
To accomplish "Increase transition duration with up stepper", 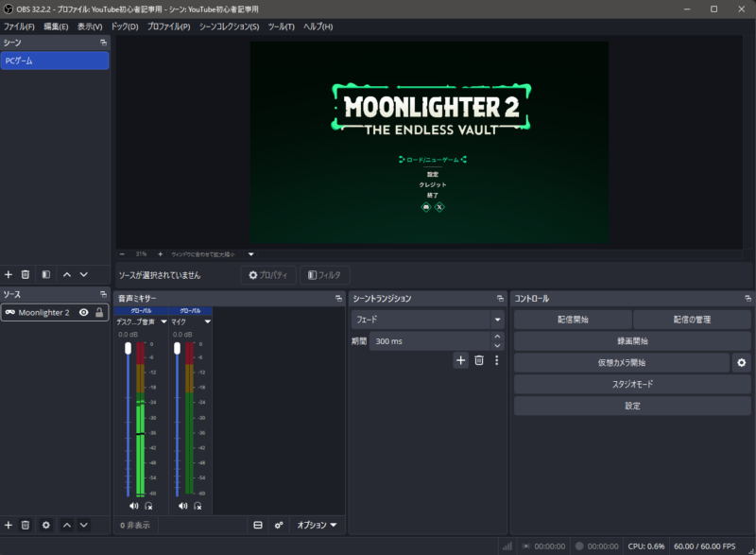I will [498, 336].
